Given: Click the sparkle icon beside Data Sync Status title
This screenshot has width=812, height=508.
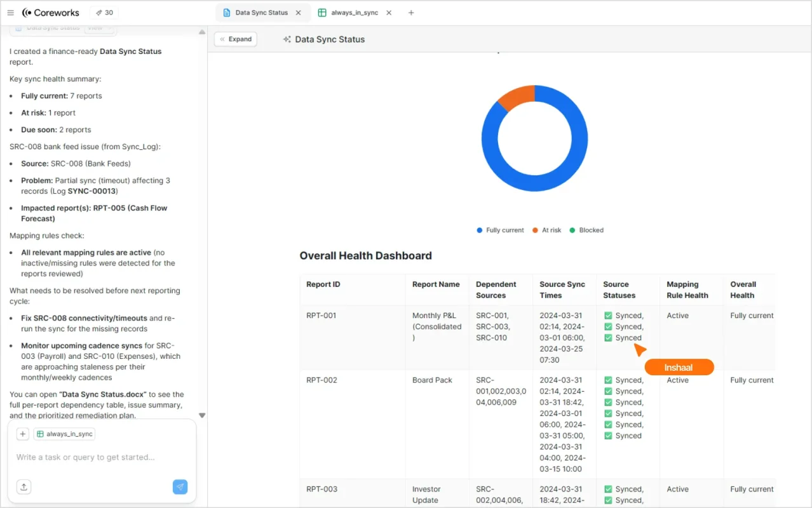Looking at the screenshot, I should (x=287, y=39).
